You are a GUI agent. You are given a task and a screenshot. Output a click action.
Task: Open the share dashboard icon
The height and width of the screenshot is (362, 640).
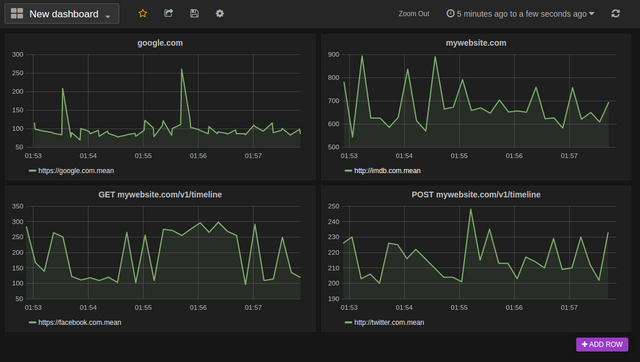click(x=168, y=13)
